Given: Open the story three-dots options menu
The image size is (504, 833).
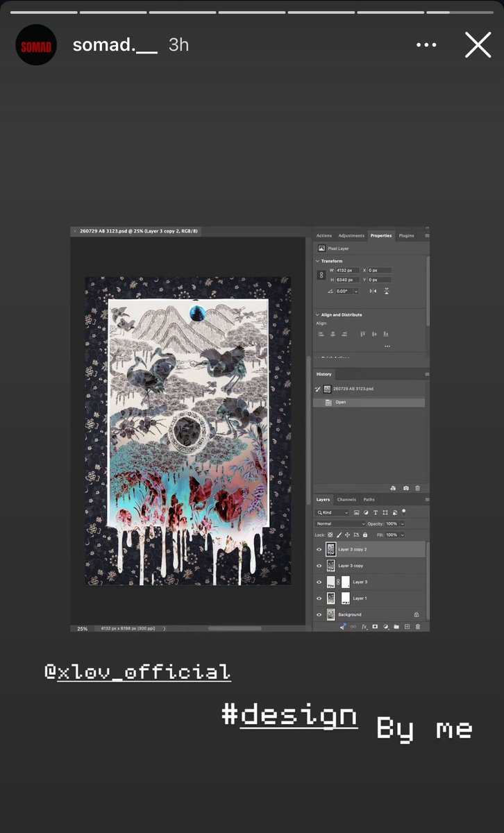Looking at the screenshot, I should point(426,45).
